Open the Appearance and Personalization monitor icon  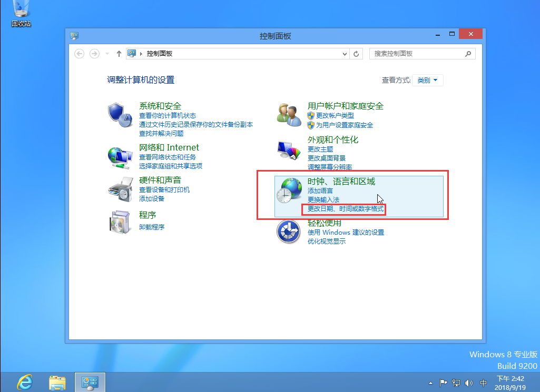[289, 150]
